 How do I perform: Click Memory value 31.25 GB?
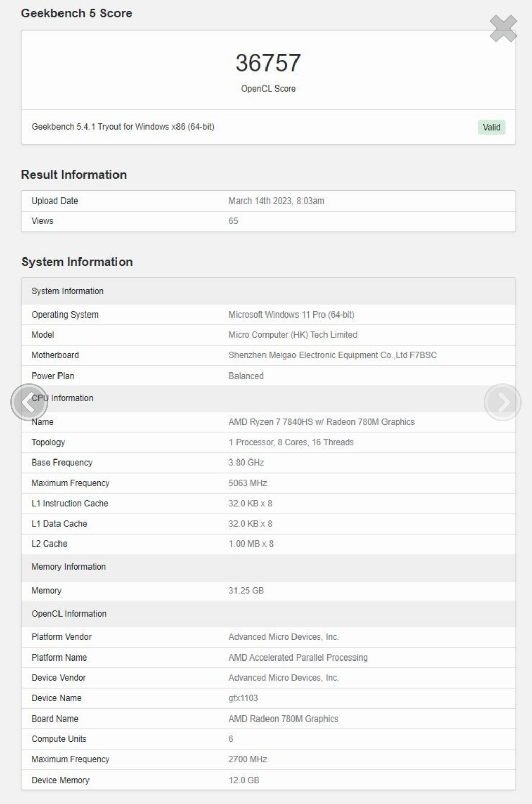pyautogui.click(x=246, y=591)
